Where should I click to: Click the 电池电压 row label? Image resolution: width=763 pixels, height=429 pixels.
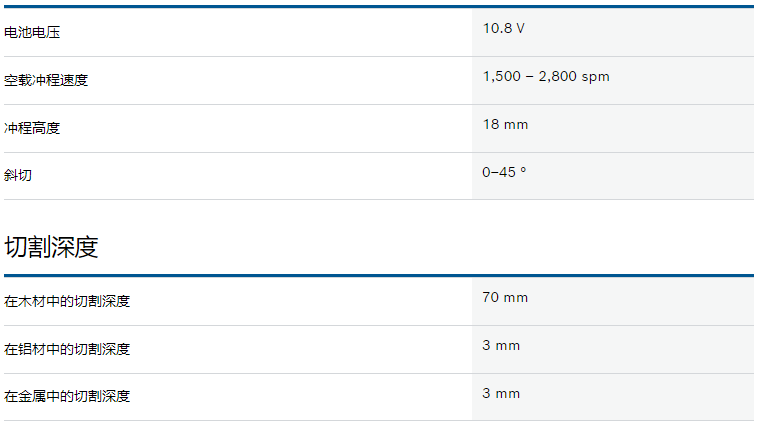pyautogui.click(x=32, y=33)
